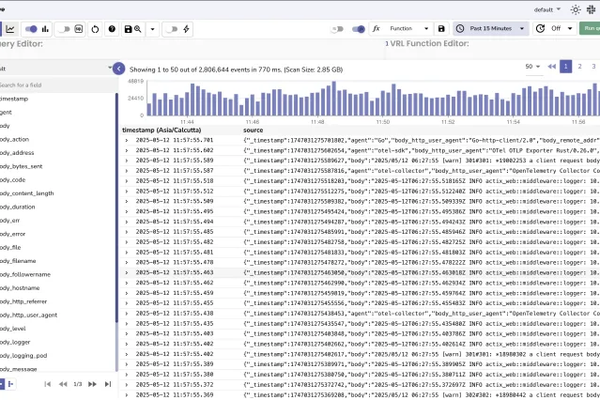Go to previous page of the field list
This screenshot has width=600, height=400.
[63, 384]
